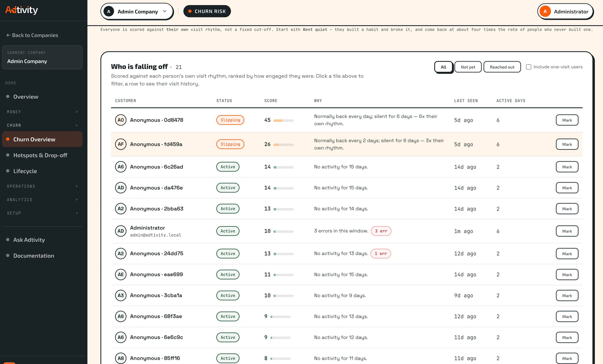Click the Adtivity logo

tap(22, 10)
